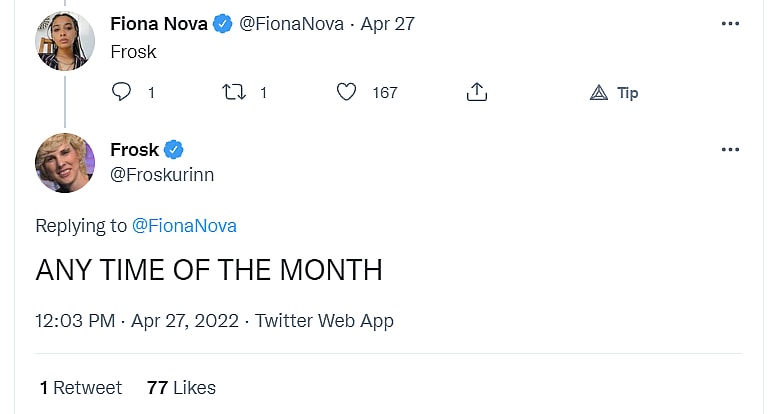768x414 pixels.
Task: Click the verified badge beside Fiona Nova
Action: click(x=223, y=24)
